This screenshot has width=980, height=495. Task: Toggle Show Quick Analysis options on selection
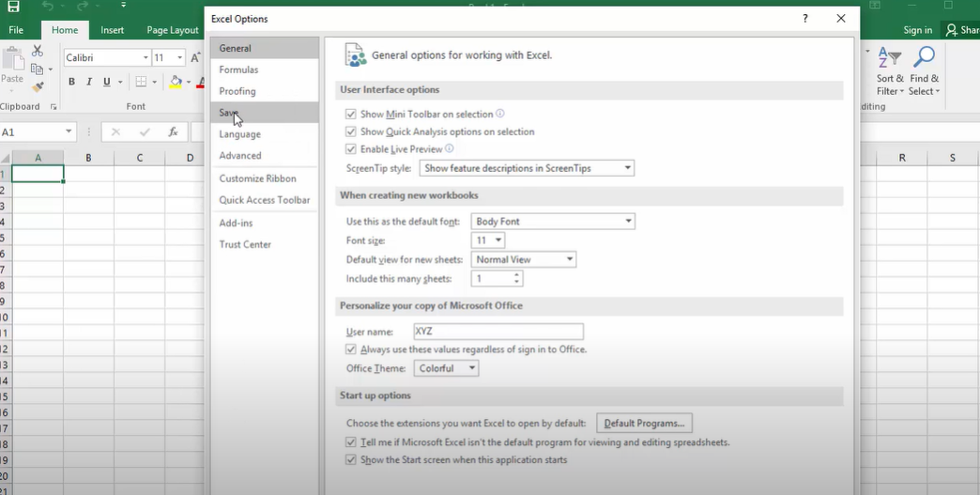click(351, 131)
